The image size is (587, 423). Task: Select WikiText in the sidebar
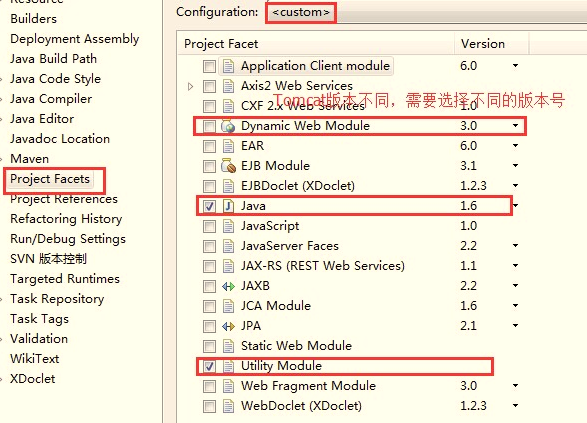[34, 359]
